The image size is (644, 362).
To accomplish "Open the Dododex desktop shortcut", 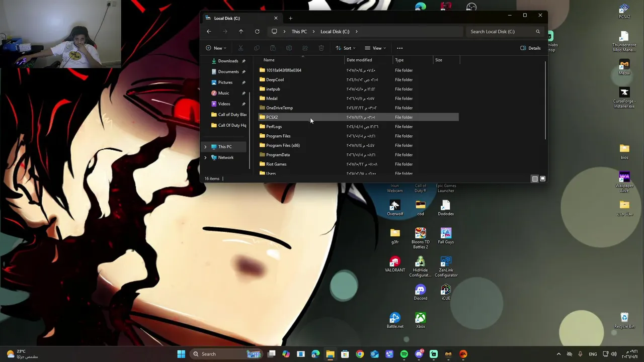I will pos(446,208).
